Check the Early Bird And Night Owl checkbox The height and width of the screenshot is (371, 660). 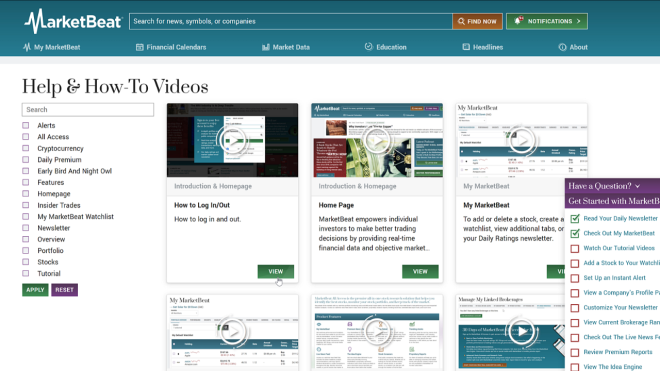click(26, 171)
